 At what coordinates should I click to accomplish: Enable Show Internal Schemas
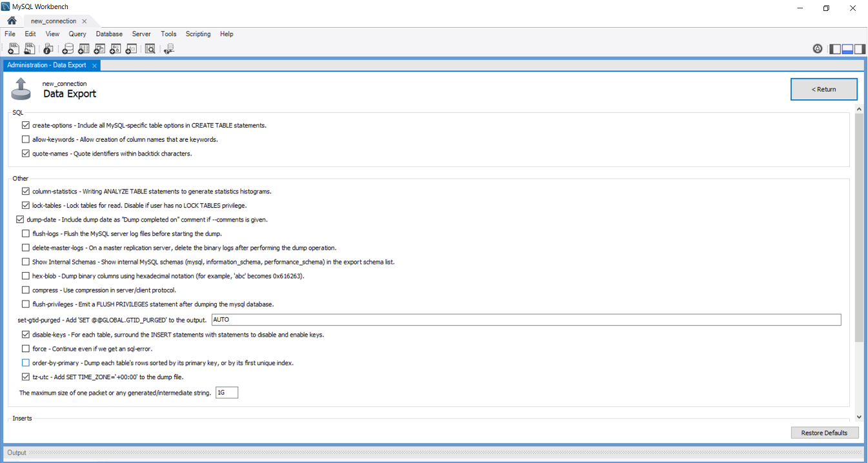[x=26, y=262]
